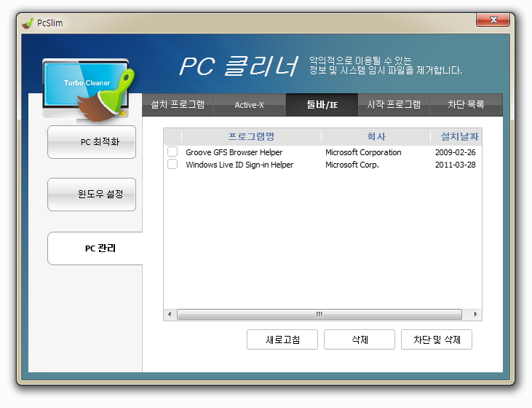Screen dimensions: 532x408
Task: Click the horizontal scrollbar right arrow
Action: (475, 315)
